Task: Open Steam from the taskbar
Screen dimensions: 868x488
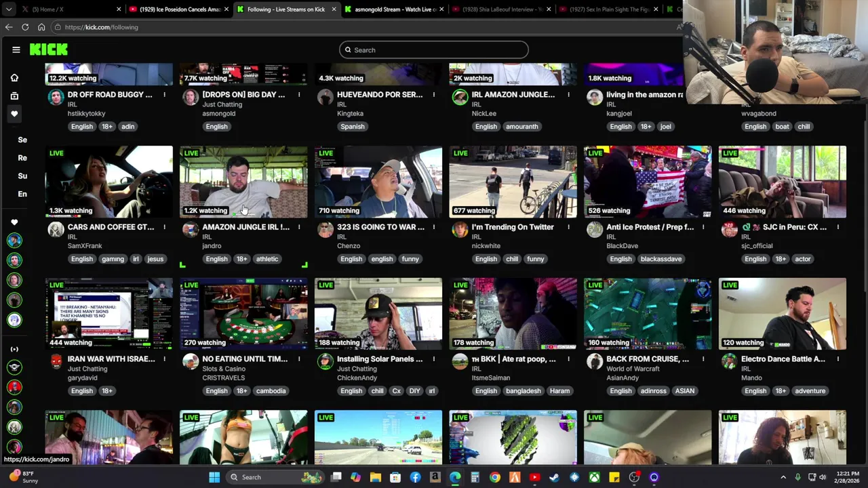Action: [554, 477]
